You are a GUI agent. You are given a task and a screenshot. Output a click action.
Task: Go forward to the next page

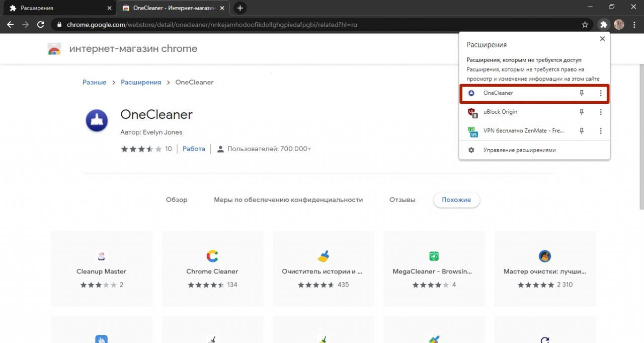[25, 24]
